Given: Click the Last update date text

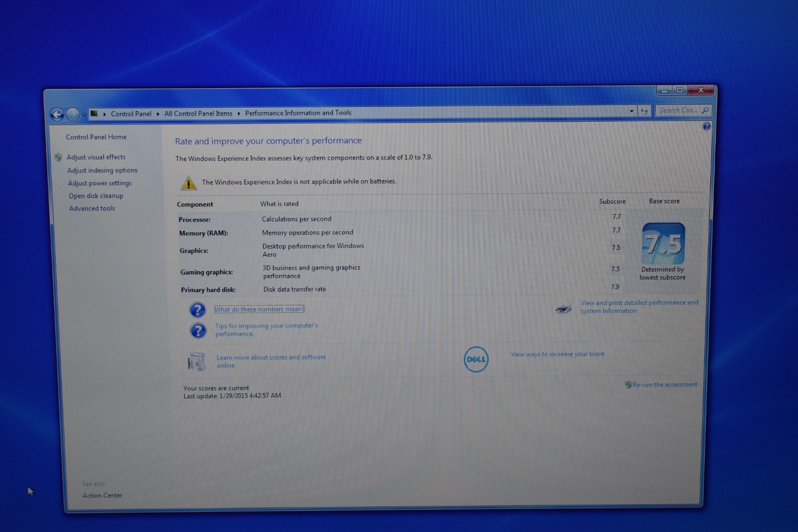Looking at the screenshot, I should [232, 396].
